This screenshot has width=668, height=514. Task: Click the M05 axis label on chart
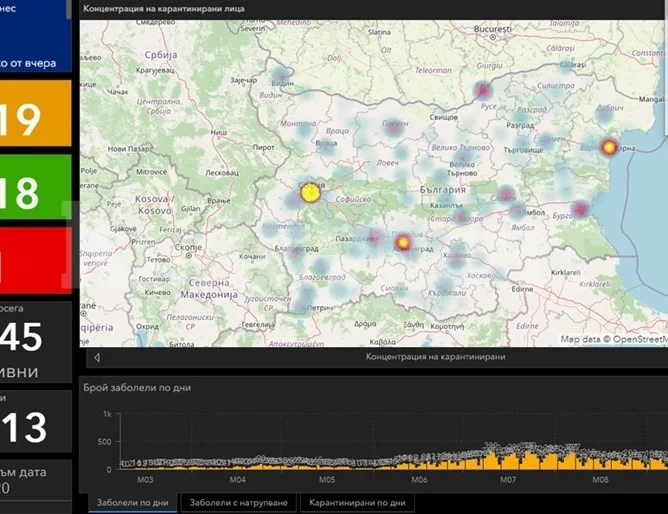pyautogui.click(x=327, y=480)
